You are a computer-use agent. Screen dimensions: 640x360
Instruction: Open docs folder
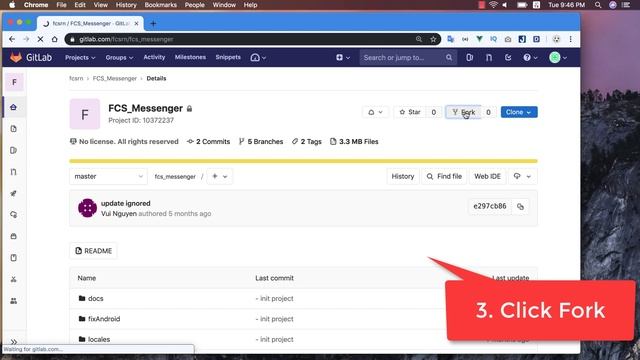point(96,298)
